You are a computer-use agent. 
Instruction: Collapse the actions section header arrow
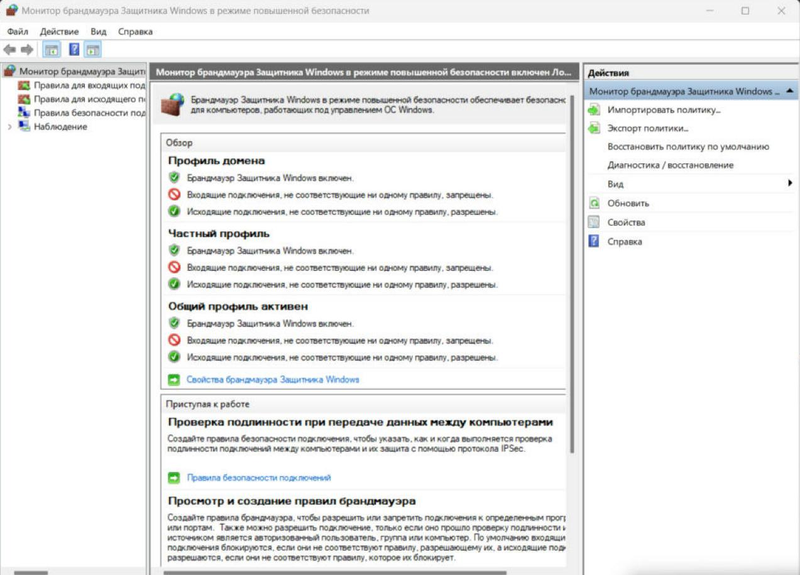pos(789,91)
